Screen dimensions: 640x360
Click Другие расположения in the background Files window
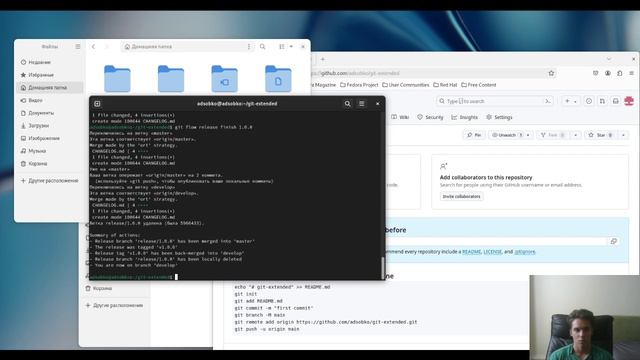[x=114, y=305]
